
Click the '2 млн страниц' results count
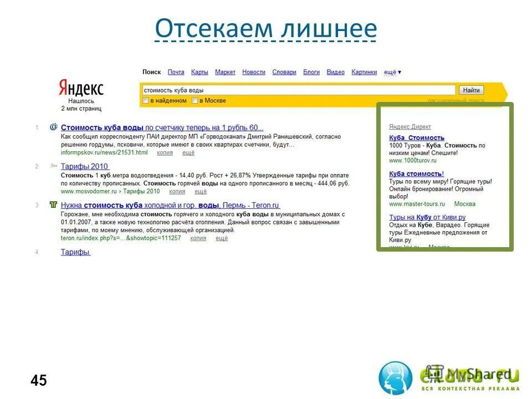coord(81,109)
